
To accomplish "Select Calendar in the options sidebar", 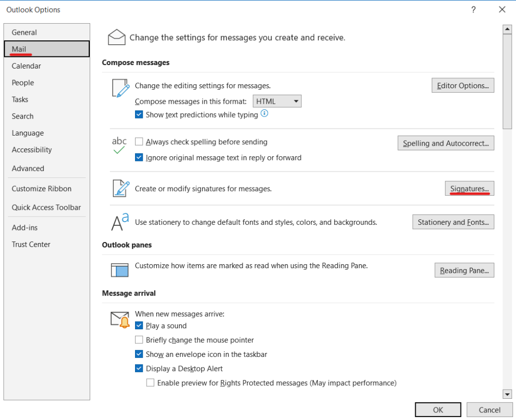I will click(x=26, y=66).
